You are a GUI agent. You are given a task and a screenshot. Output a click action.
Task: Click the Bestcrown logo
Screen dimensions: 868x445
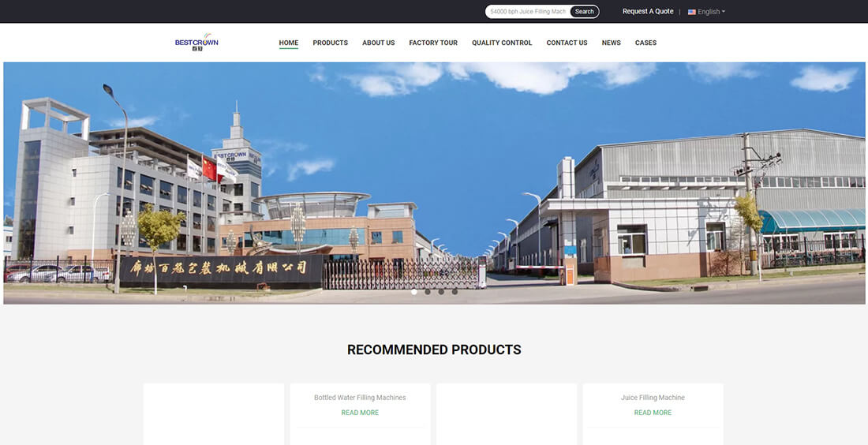(x=196, y=43)
